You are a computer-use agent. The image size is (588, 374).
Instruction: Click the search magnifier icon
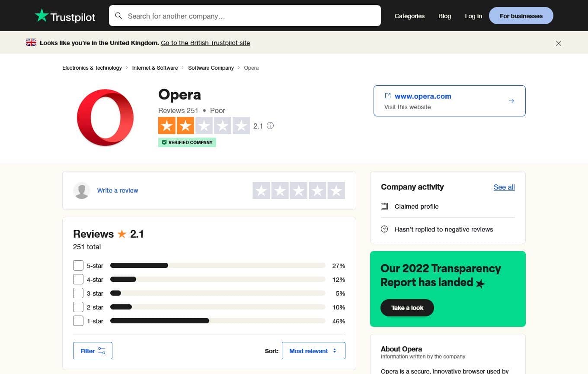[118, 16]
